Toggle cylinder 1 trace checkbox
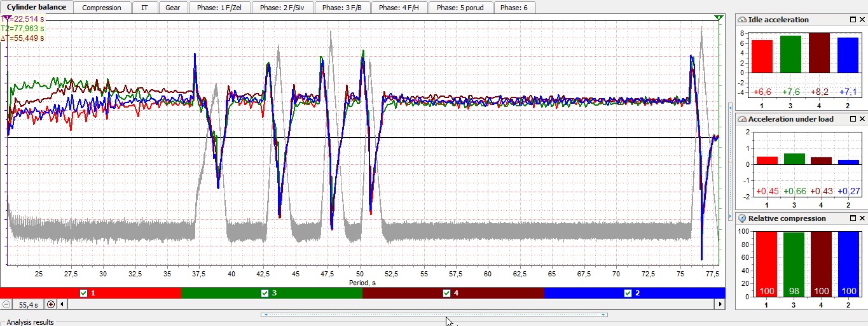Viewport: 868px width, 326px height. coord(83,293)
